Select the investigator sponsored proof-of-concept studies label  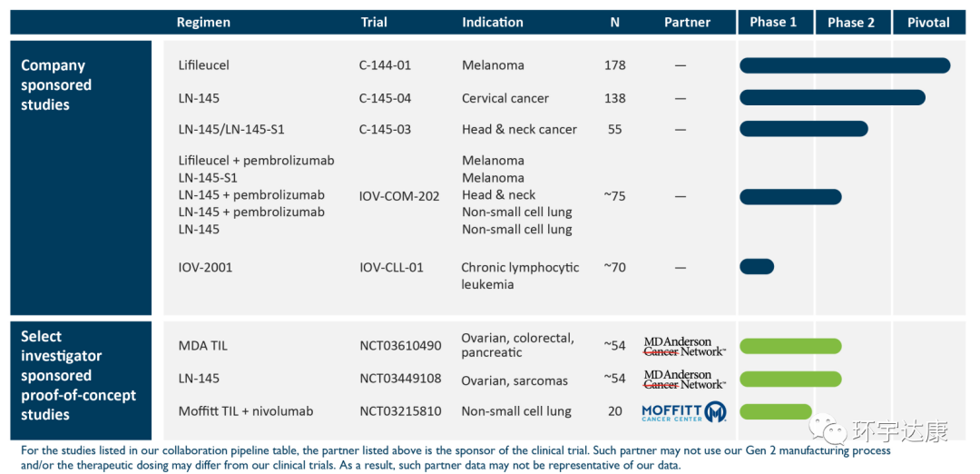[x=78, y=375]
